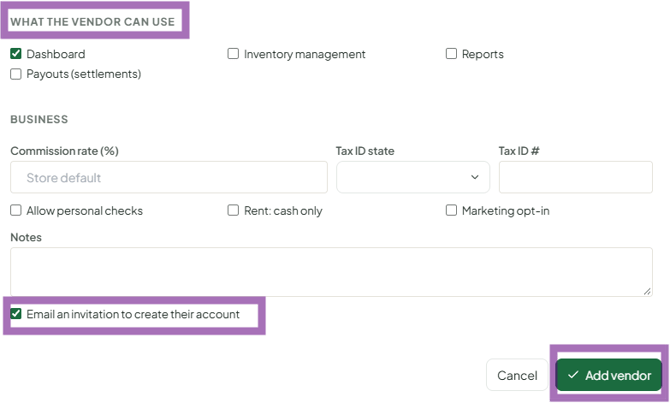Uncheck the Dashboard checkbox

16,54
